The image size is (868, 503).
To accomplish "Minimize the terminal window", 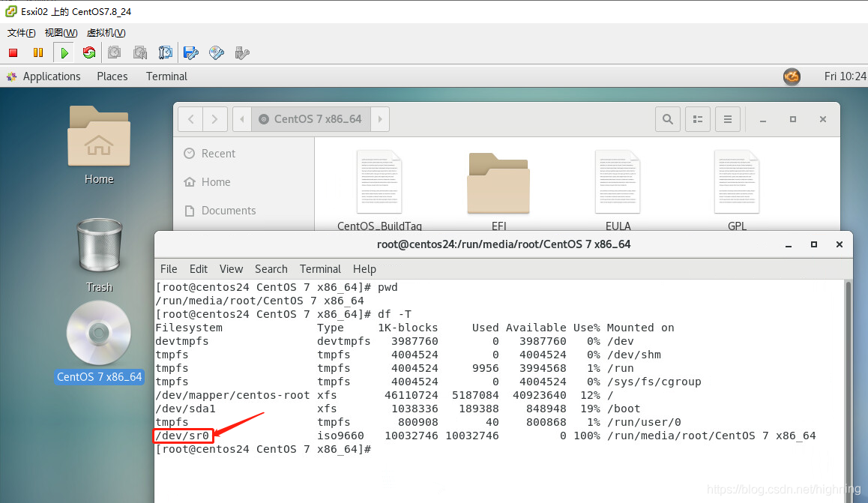I will 789,244.
